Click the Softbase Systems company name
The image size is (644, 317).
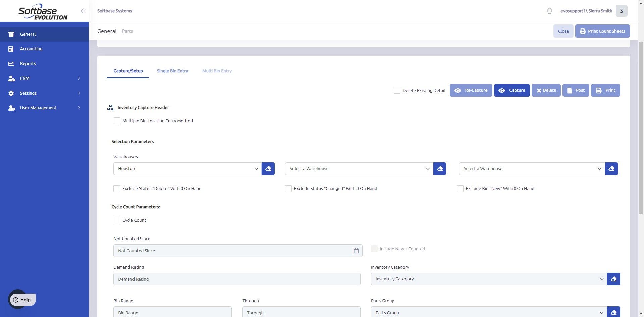coord(115,11)
